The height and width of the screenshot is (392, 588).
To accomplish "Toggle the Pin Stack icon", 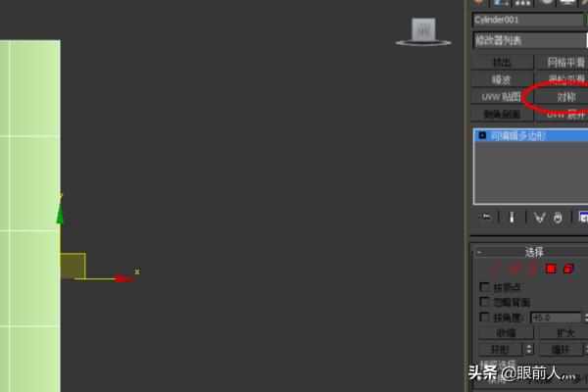I will [x=484, y=218].
